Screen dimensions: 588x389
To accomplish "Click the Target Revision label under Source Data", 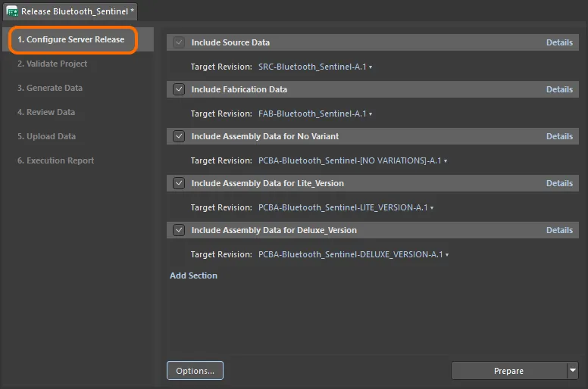I will pos(221,67).
